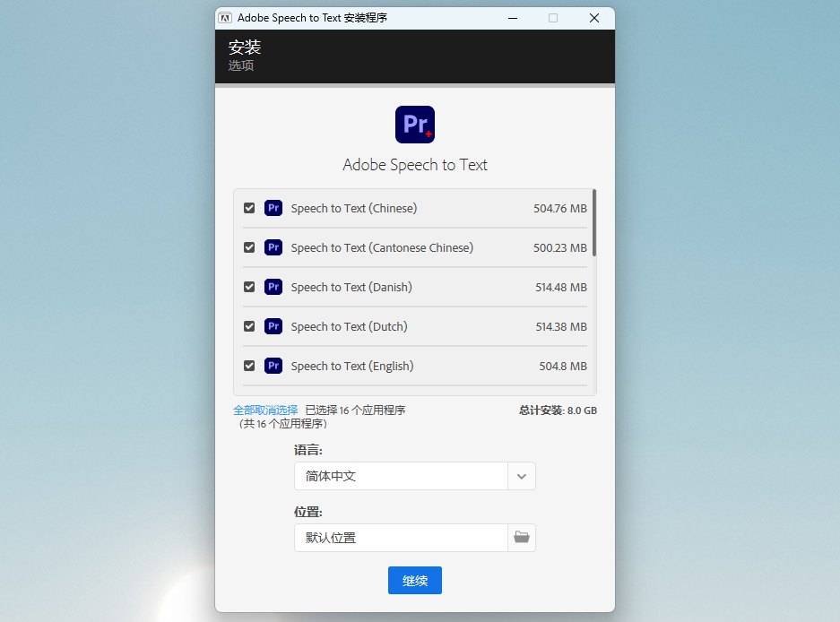840x622 pixels.
Task: Select the Speech to Text (Cantonese Chinese) label
Action: click(x=382, y=248)
